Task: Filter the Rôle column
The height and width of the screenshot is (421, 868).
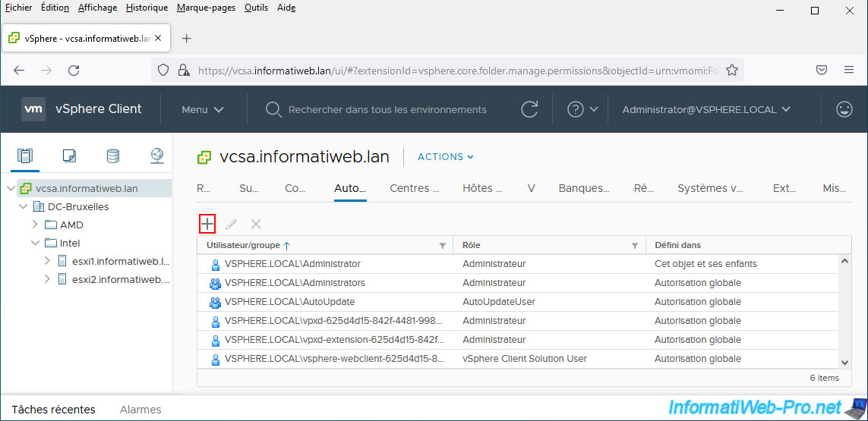Action: [x=635, y=246]
